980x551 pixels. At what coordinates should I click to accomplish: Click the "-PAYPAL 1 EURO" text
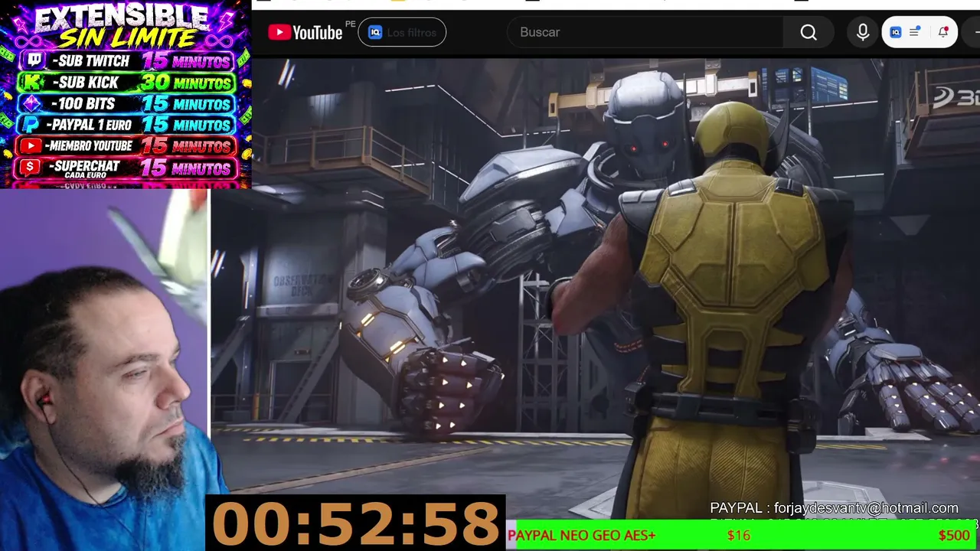89,124
